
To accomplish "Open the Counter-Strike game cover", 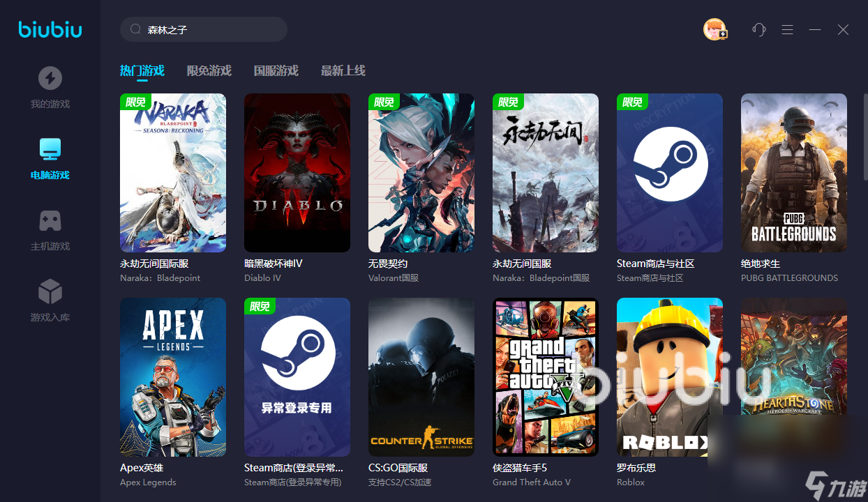I will 421,377.
